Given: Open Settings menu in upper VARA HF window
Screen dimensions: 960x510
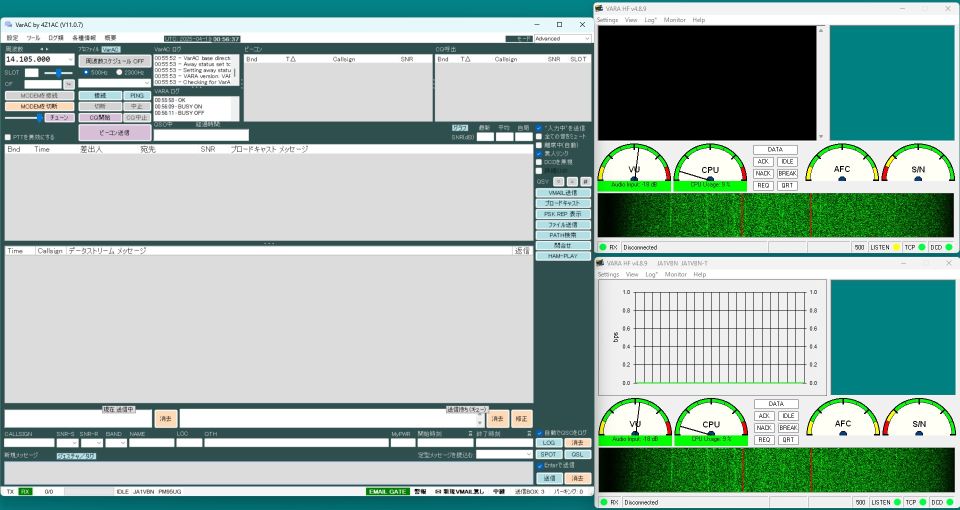Looking at the screenshot, I should [x=607, y=20].
